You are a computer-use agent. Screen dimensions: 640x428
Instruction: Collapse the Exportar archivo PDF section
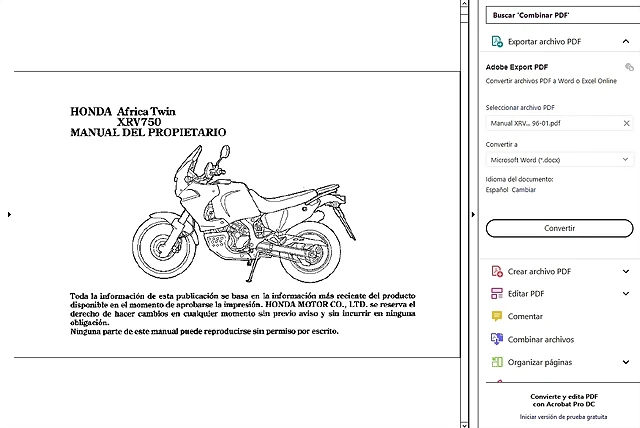pyautogui.click(x=626, y=41)
